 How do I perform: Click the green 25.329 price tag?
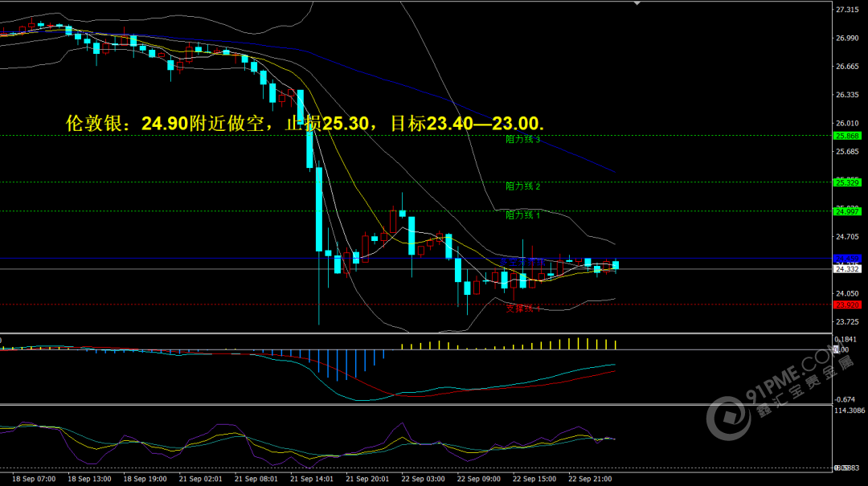(848, 182)
